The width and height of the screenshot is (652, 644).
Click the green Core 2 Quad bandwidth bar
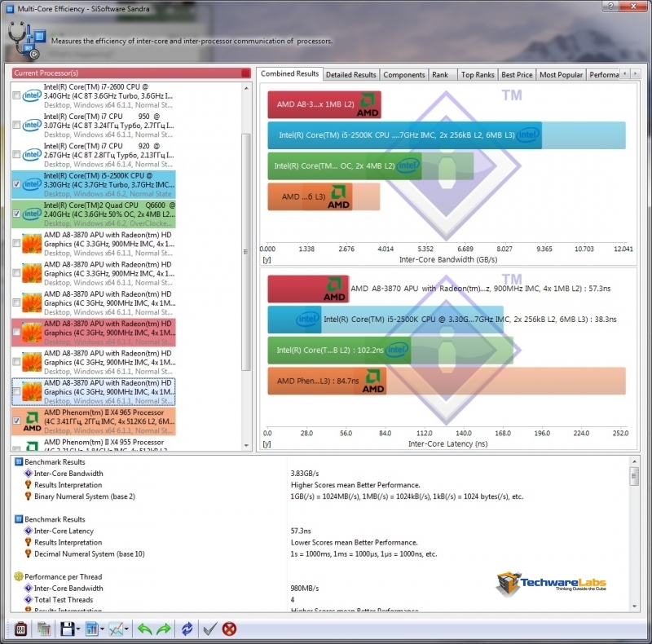(x=344, y=166)
